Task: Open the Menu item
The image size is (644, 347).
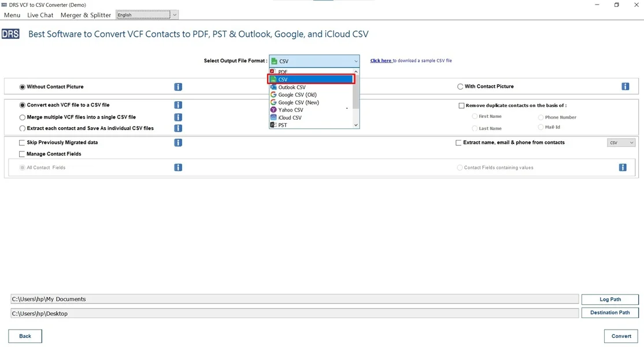Action: click(12, 14)
